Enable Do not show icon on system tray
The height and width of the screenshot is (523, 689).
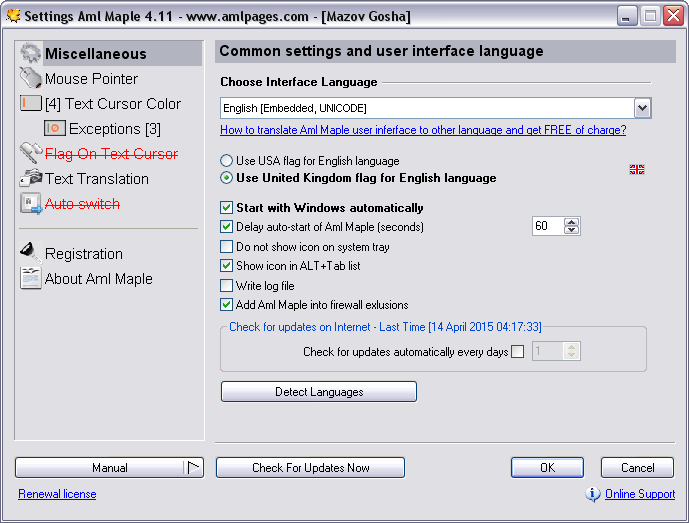point(226,247)
